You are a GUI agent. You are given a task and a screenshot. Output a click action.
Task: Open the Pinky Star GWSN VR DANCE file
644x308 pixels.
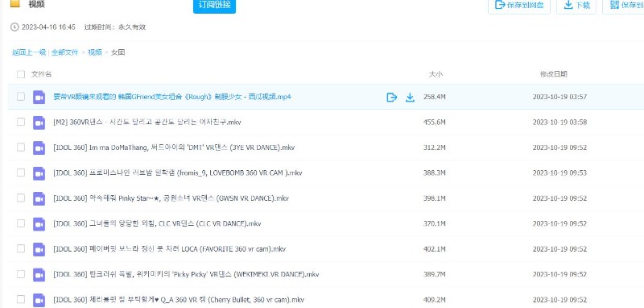[x=171, y=198]
